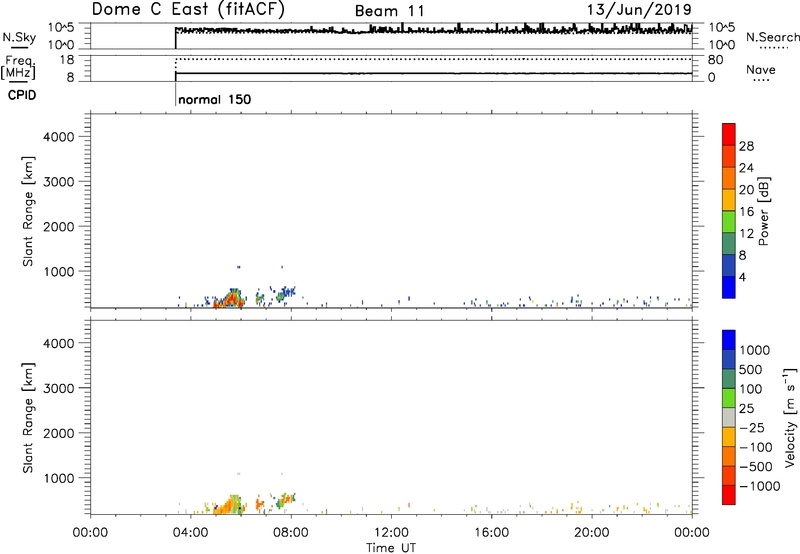Click the "16:00" time tick label
This screenshot has width=800, height=554.
pos(491,533)
